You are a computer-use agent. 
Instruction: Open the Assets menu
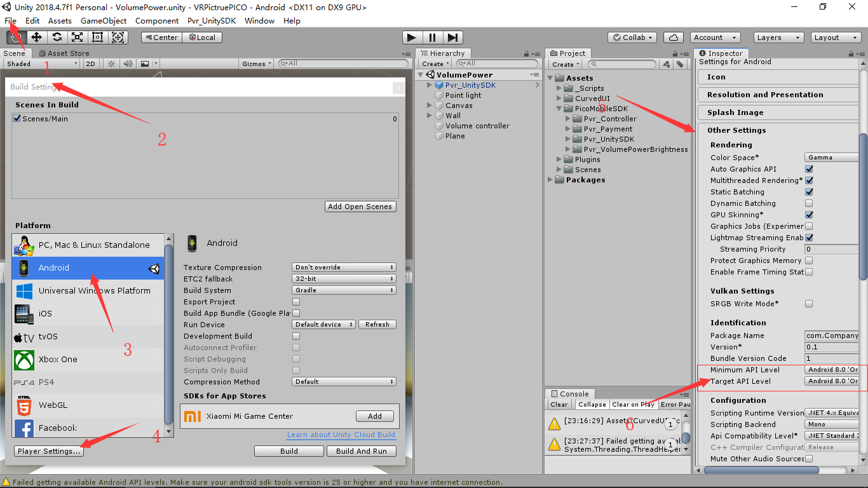click(x=59, y=20)
